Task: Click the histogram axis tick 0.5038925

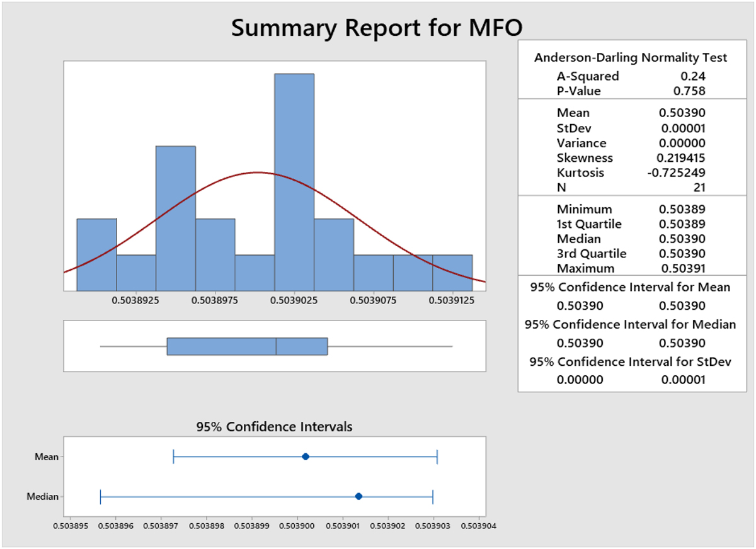Action: tap(136, 302)
